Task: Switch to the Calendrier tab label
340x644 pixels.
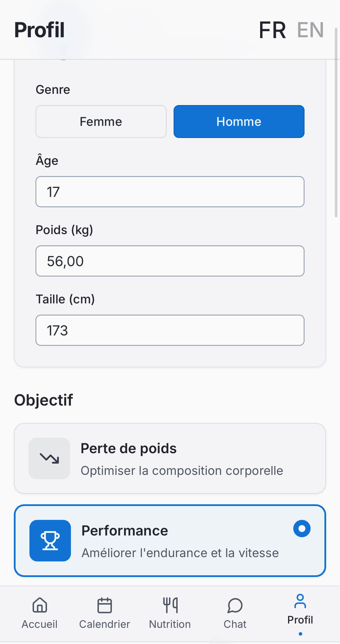Action: point(104,624)
